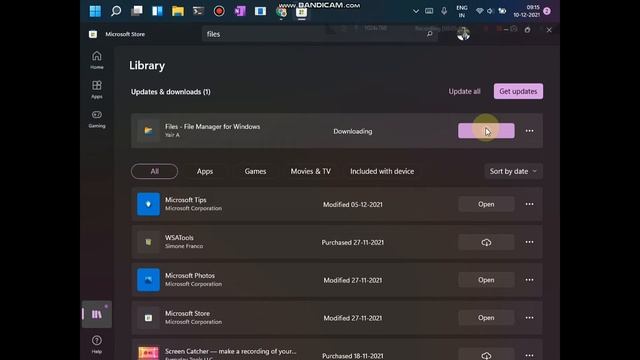640x360 pixels.
Task: Click the Updates & downloads (1) heading
Action: click(171, 92)
